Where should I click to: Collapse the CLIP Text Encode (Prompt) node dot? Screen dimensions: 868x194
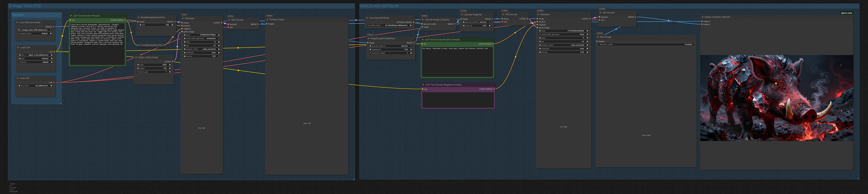pos(71,16)
